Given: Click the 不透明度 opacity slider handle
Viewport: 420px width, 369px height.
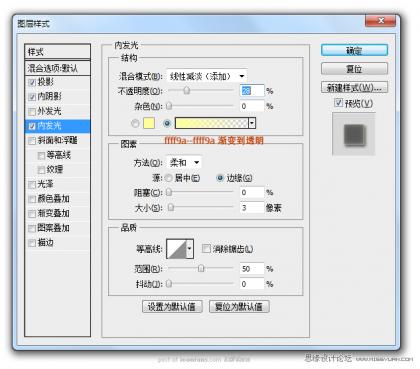Looking at the screenshot, I should pyautogui.click(x=187, y=90).
